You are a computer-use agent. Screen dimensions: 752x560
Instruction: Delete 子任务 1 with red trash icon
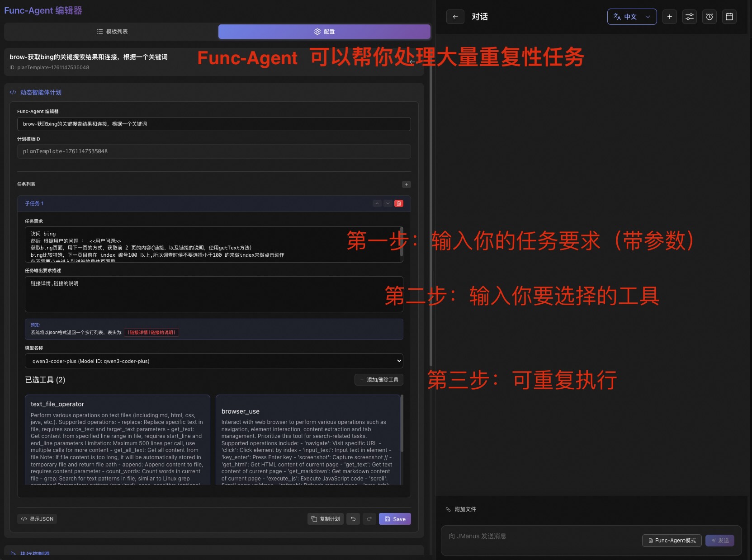click(x=398, y=203)
